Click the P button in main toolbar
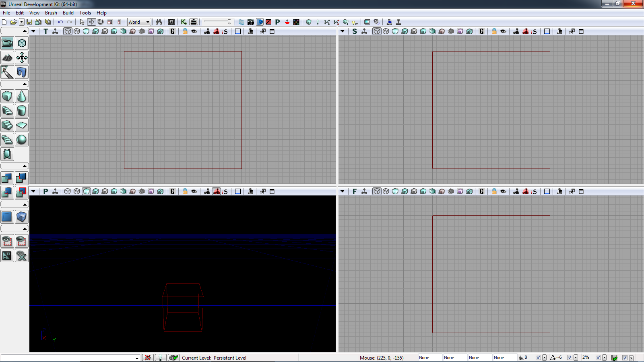This screenshot has height=362, width=644. point(277,22)
